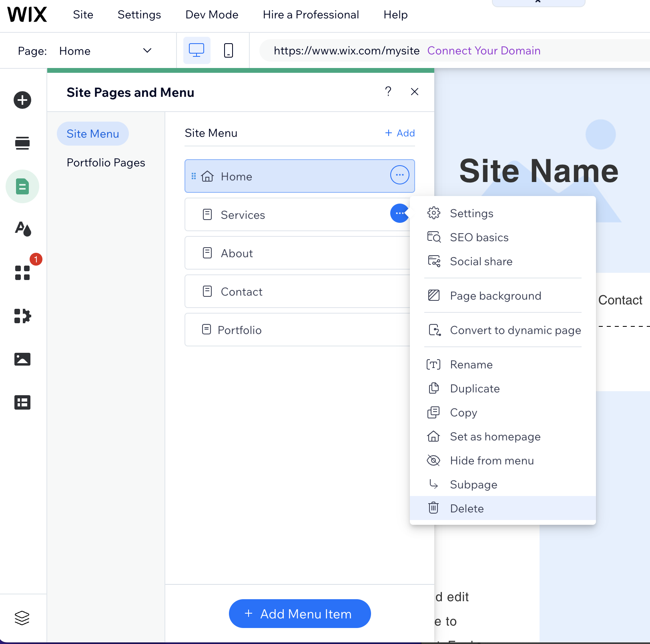Click the Connect Your Domain link
The image size is (650, 644).
click(483, 51)
